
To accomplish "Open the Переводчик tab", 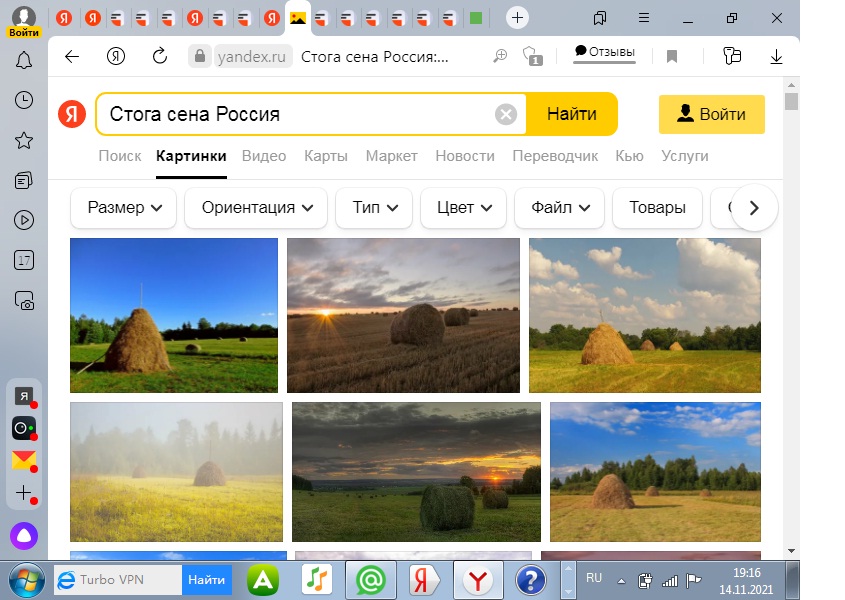I will [555, 156].
